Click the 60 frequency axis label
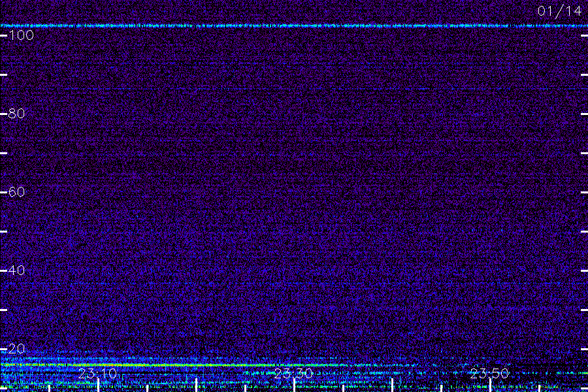588x392 pixels. pyautogui.click(x=16, y=192)
